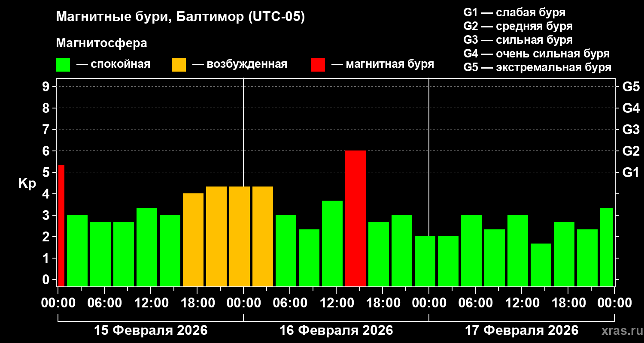Select the tall red Kp 6 bar on 16 Февраля
The image size is (644, 343).
pyautogui.click(x=355, y=219)
